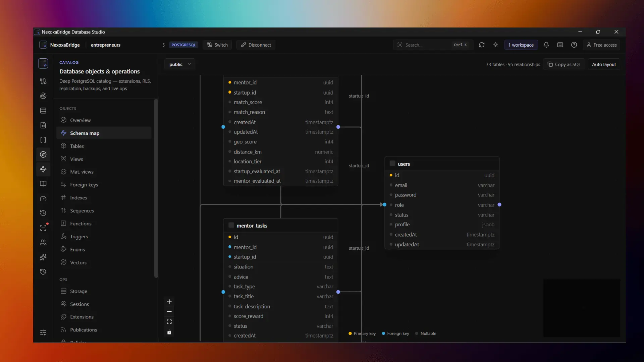Open the notifications bell
This screenshot has height=362, width=644.
[x=546, y=45]
